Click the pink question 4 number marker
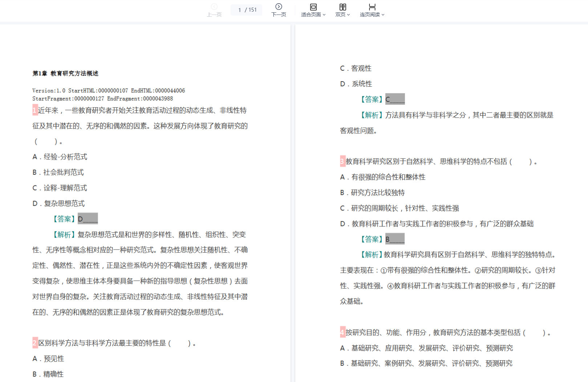This screenshot has width=588, height=382. tap(342, 332)
